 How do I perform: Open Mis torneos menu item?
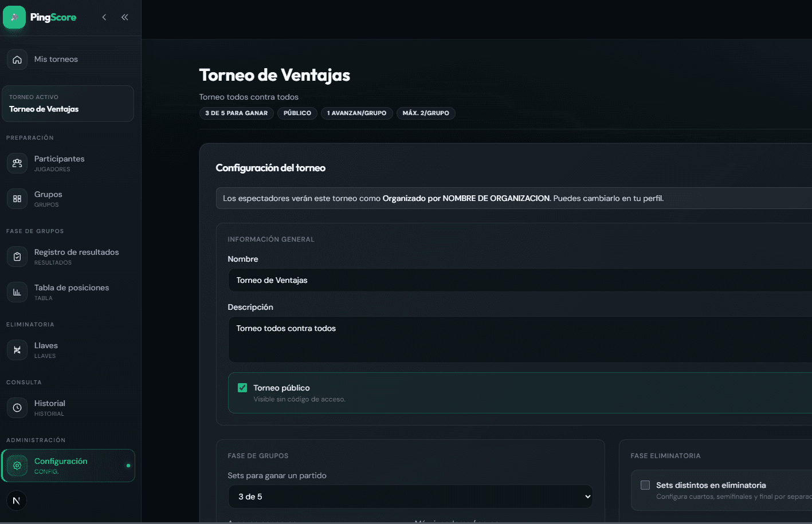coord(68,60)
